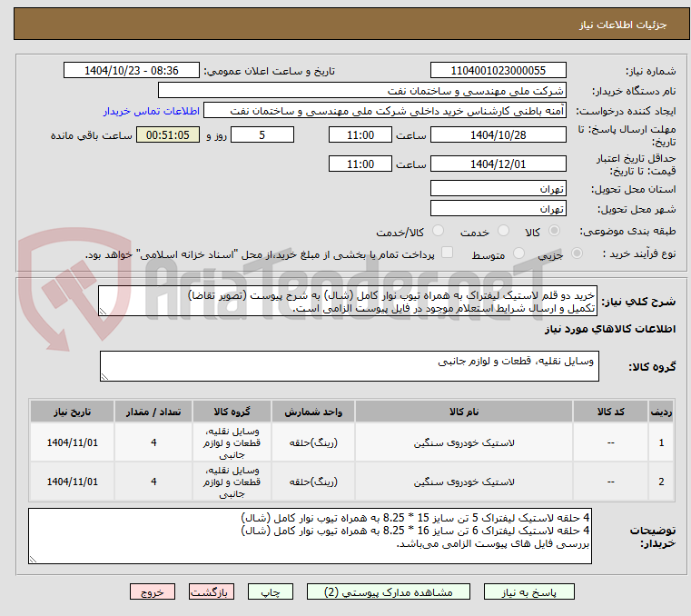The image size is (691, 616).
Task: Click the price validity date 1404/12/01
Action: click(498, 164)
